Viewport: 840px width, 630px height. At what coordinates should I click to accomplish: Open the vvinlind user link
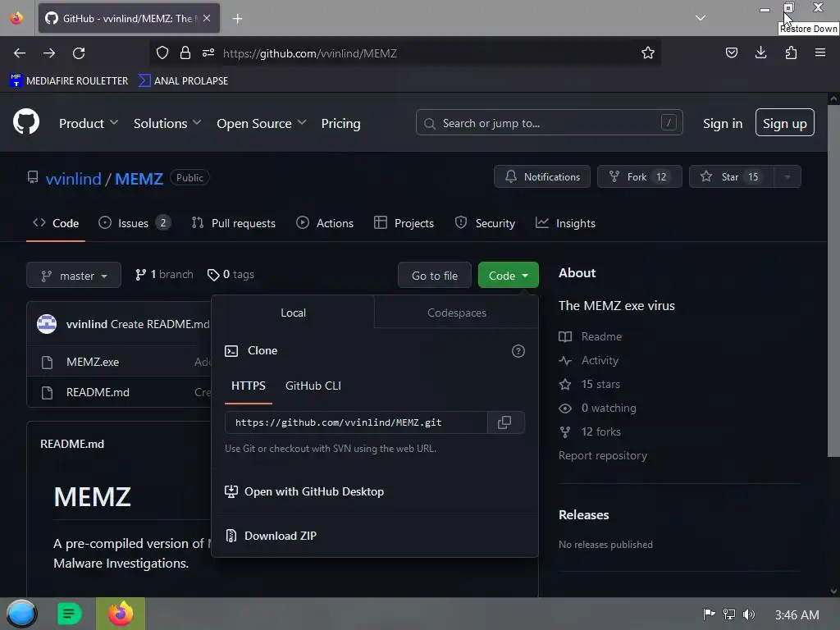[73, 178]
